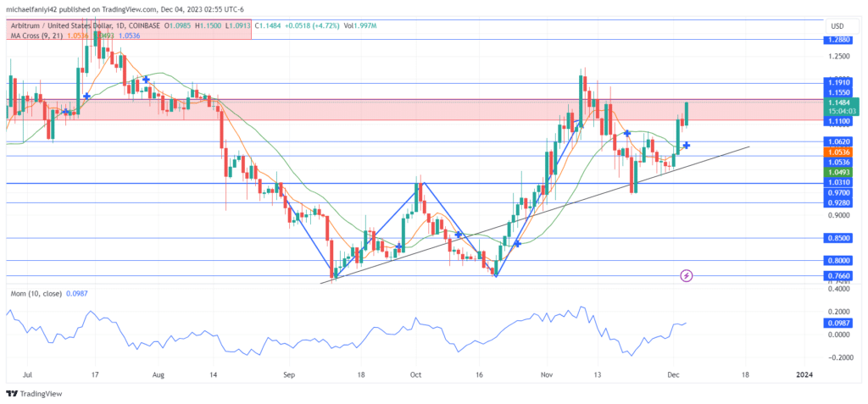The image size is (868, 404).
Task: Select the Mom (10, close) indicator legend
Action: click(36, 293)
